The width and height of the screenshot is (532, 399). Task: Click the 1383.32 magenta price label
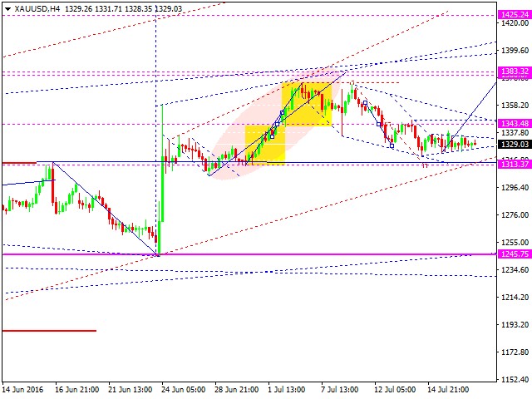[x=515, y=71]
